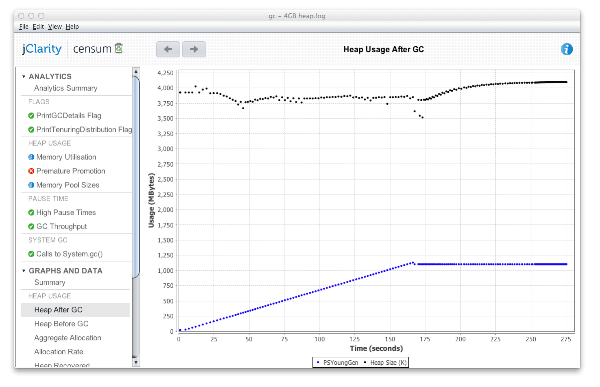Collapse the ANALYTICS section

click(24, 77)
